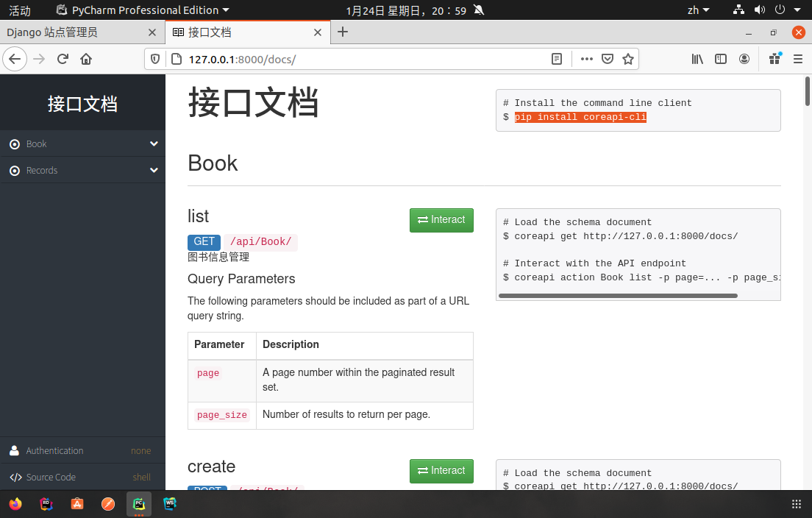Open the date and time panel
The height and width of the screenshot is (518, 812).
406,10
